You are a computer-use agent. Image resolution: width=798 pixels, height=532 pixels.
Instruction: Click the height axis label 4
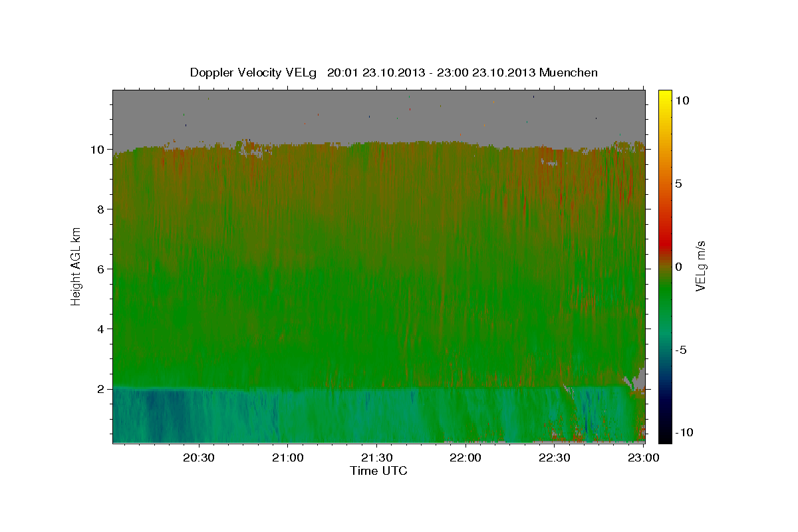pyautogui.click(x=102, y=329)
